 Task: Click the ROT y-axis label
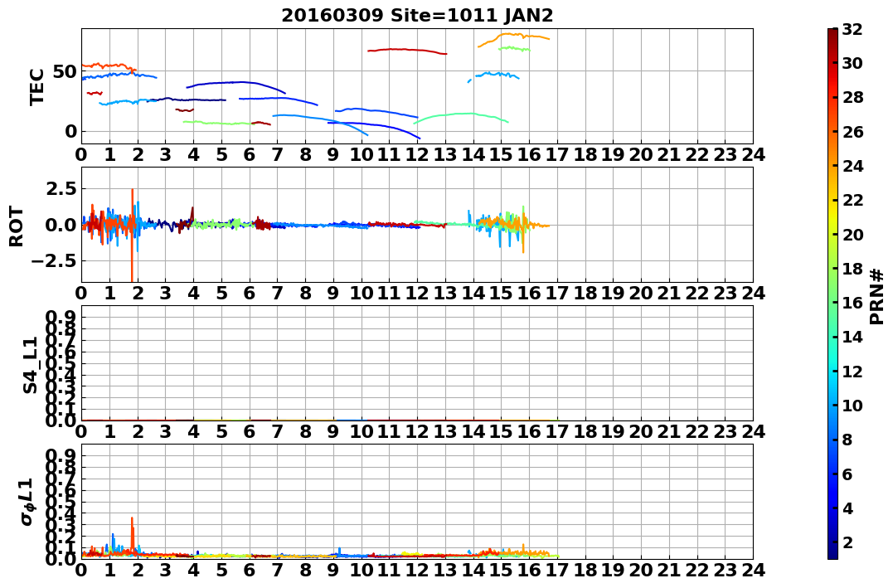pyautogui.click(x=17, y=226)
